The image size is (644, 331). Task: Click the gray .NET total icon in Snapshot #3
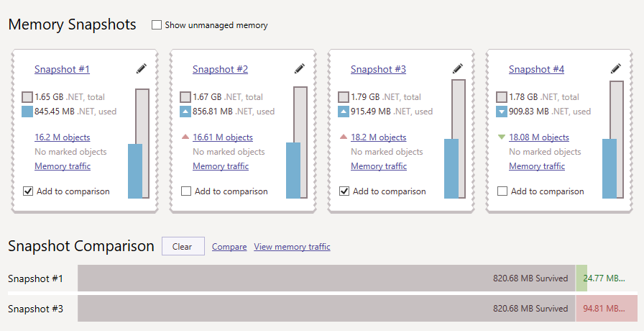tap(344, 97)
